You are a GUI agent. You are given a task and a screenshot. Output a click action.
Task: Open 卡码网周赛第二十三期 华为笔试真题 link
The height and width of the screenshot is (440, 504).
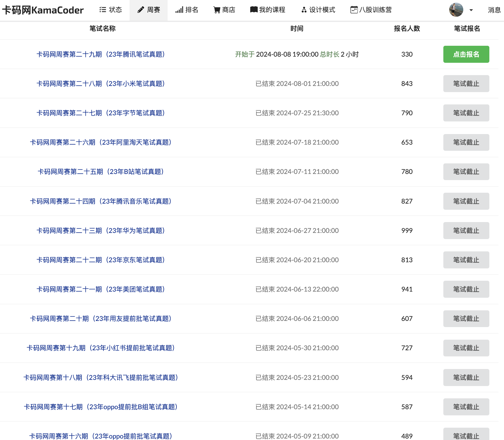(x=101, y=231)
